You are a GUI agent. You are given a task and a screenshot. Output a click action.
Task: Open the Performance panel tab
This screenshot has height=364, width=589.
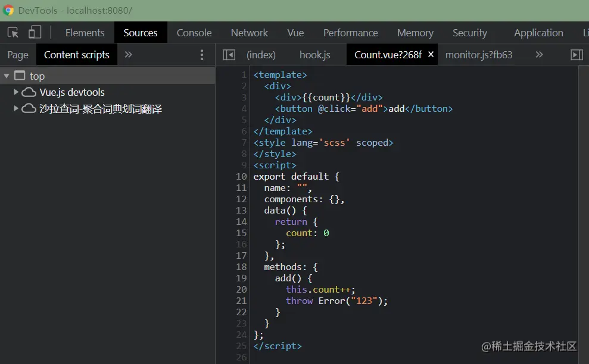(350, 33)
